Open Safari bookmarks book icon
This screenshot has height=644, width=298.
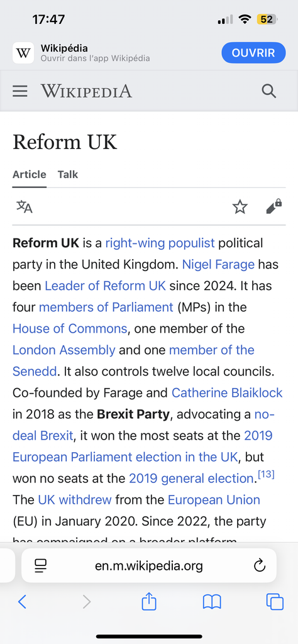[212, 602]
